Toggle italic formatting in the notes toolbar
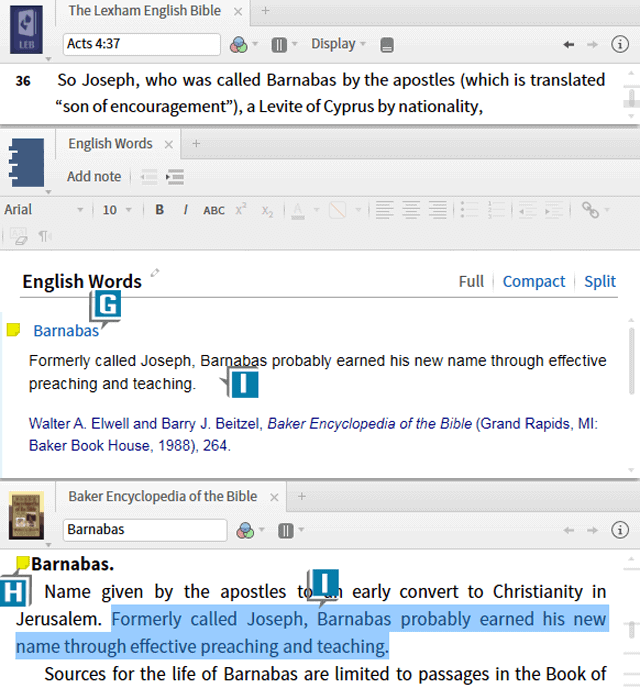640x688 pixels. pyautogui.click(x=185, y=210)
